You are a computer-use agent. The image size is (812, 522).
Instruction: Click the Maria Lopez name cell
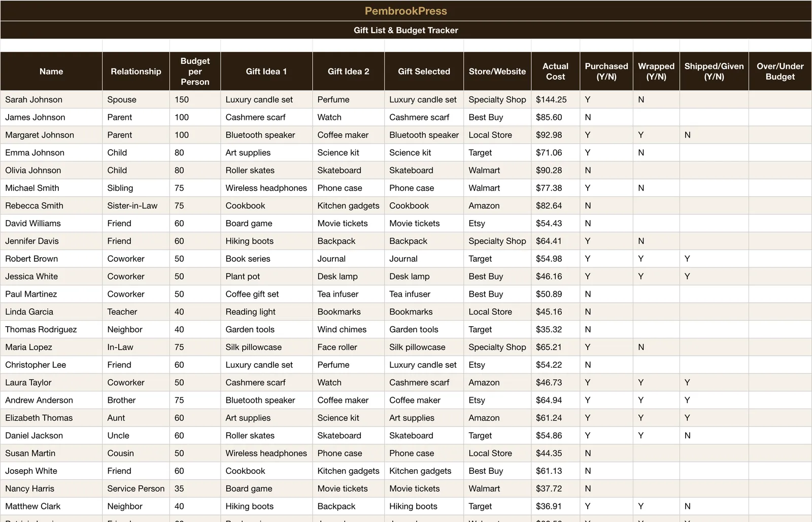pyautogui.click(x=51, y=347)
